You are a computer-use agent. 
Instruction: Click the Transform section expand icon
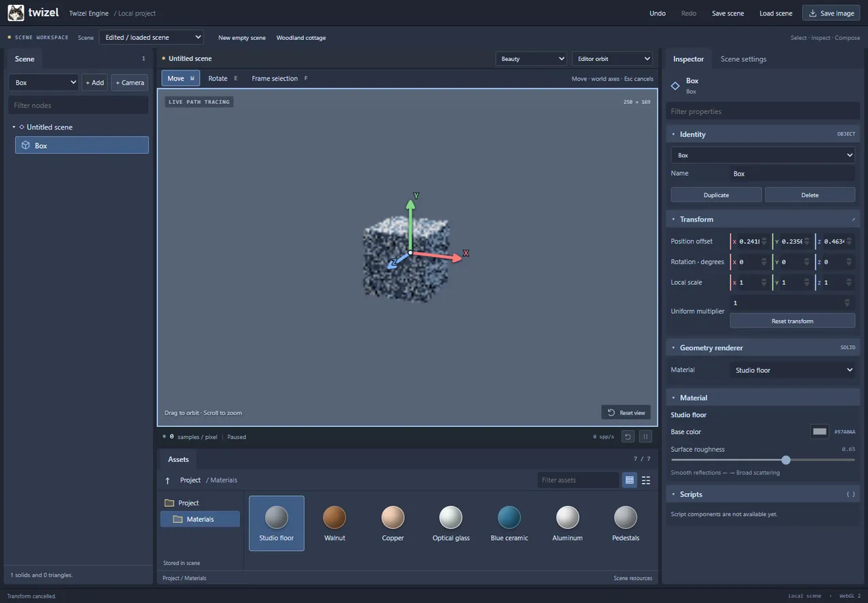pos(853,220)
